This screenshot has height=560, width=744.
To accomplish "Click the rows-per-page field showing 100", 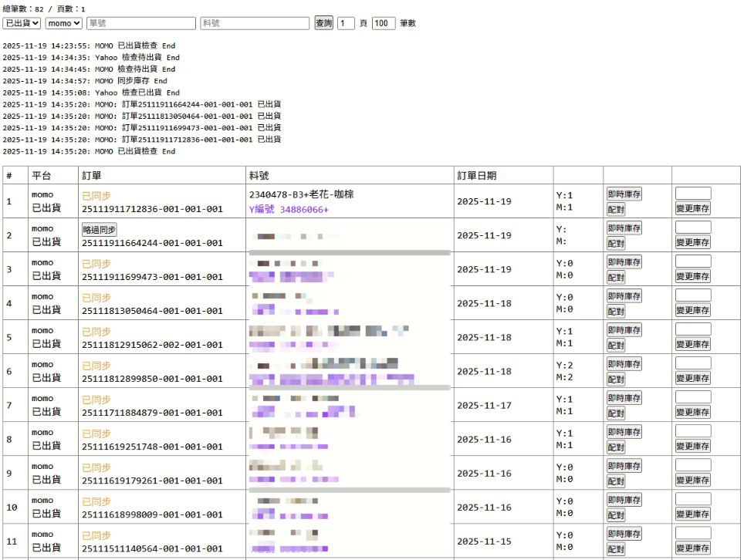I will pyautogui.click(x=384, y=23).
